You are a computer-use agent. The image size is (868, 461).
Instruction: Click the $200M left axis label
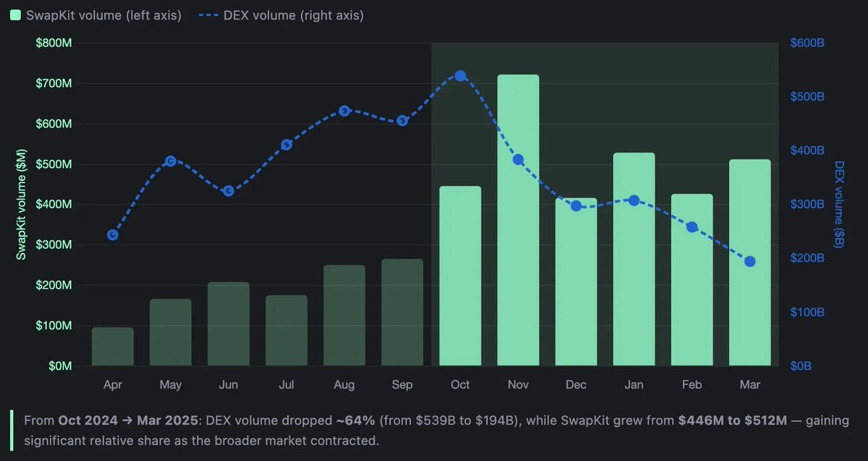[54, 286]
